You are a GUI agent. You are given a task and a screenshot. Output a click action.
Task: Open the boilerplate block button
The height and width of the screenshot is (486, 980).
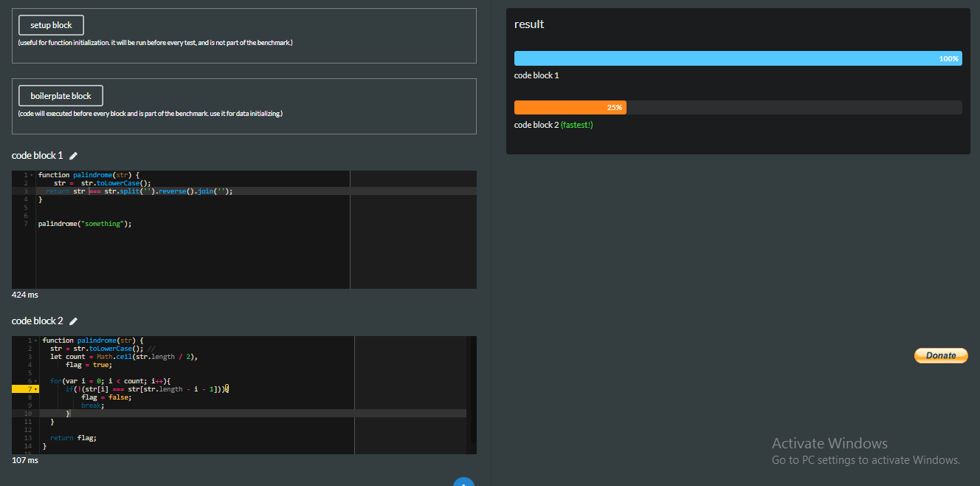point(61,96)
